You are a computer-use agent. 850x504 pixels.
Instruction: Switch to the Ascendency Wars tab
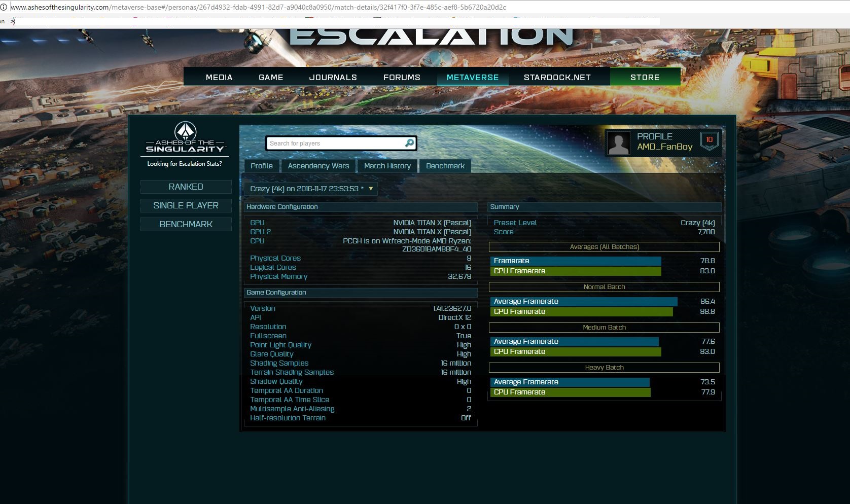pyautogui.click(x=318, y=166)
